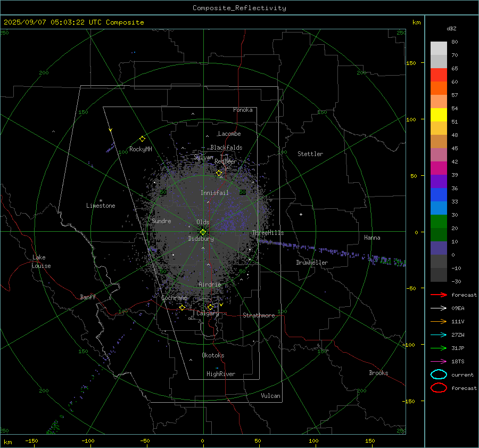Click the yellow diamond marker beside RockyMH
This screenshot has width=479, height=448.
(x=142, y=139)
